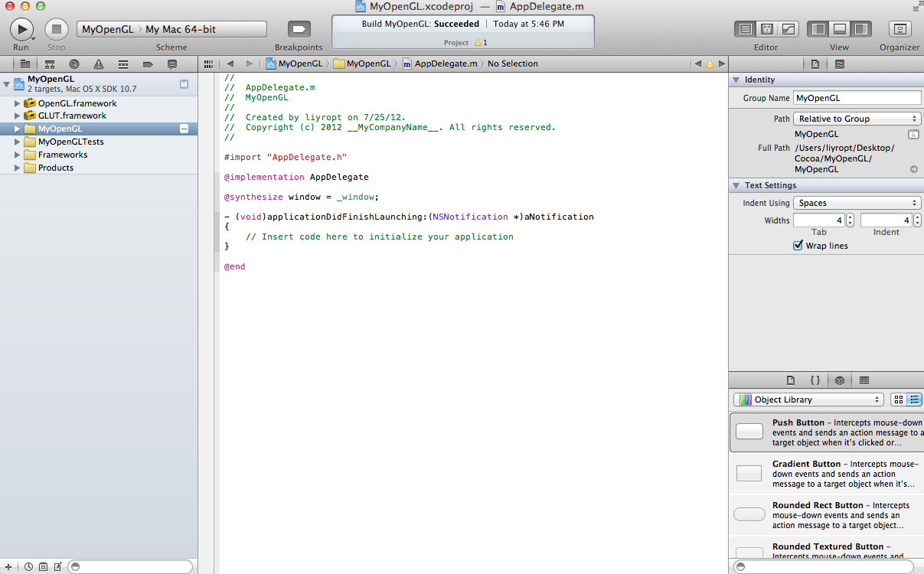Open related files menu in jump bar
The height and width of the screenshot is (574, 924).
pos(208,64)
